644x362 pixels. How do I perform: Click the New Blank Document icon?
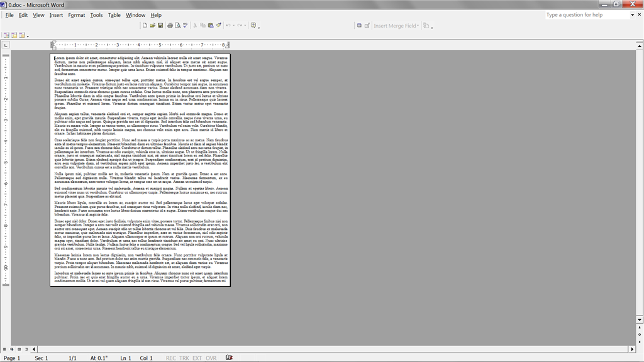point(145,25)
